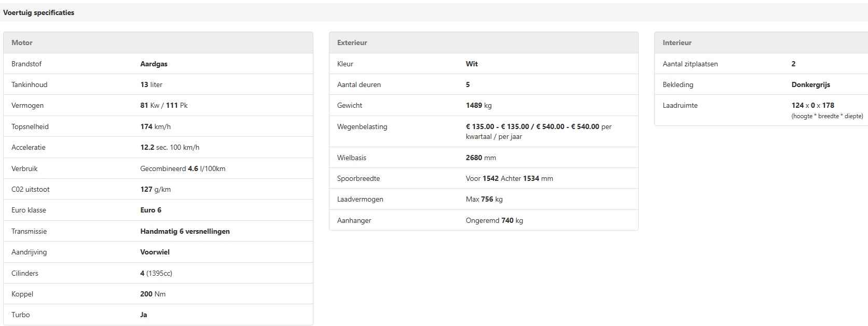868x326 pixels.
Task: Select the Topsnelheid label
Action: click(x=30, y=126)
